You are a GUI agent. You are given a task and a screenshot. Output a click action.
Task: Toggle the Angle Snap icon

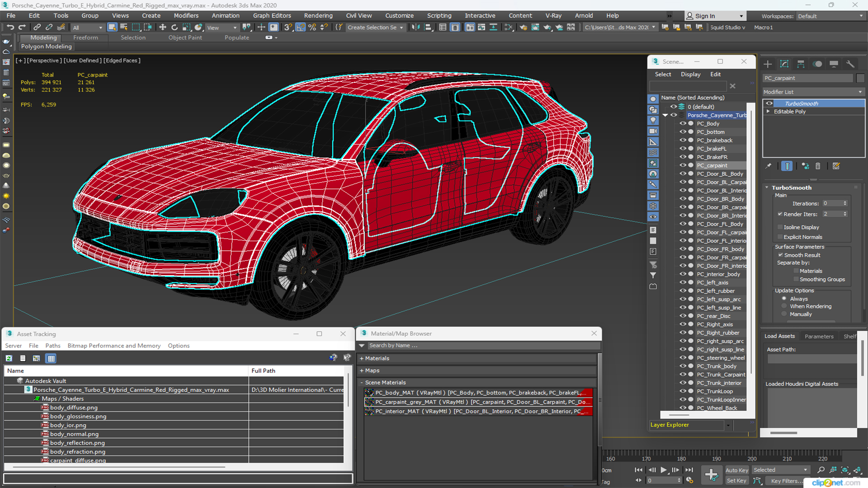click(x=300, y=28)
